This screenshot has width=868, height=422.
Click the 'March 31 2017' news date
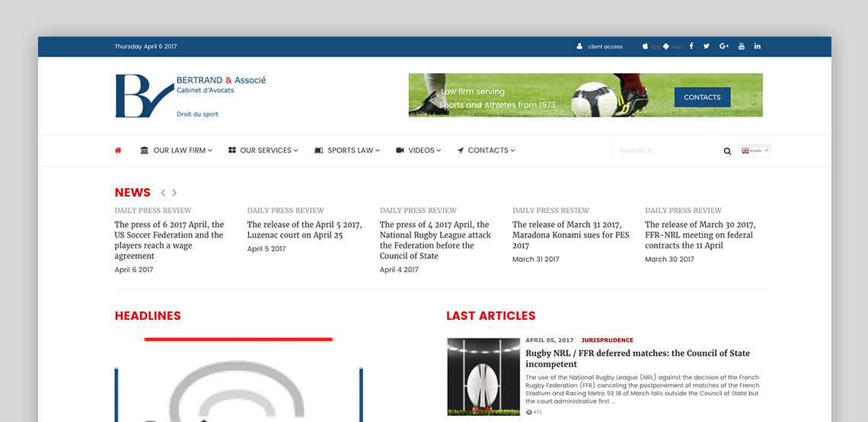coord(536,259)
